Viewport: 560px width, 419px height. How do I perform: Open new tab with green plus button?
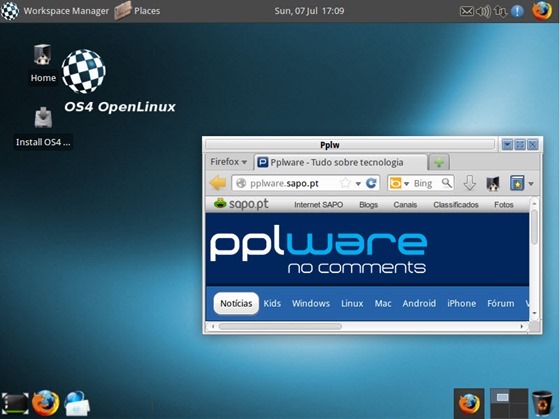(439, 163)
